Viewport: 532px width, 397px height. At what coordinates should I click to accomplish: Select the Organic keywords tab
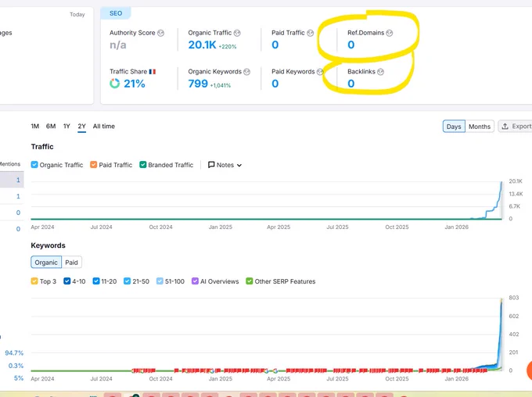pyautogui.click(x=46, y=263)
